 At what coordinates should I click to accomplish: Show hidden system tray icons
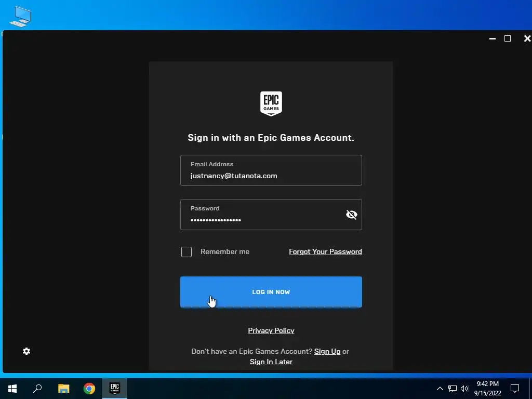[x=440, y=389]
